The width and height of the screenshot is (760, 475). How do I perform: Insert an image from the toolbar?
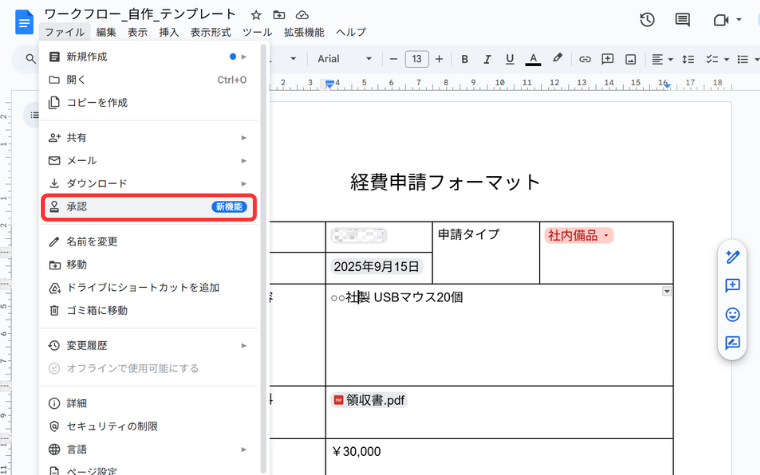(x=630, y=59)
